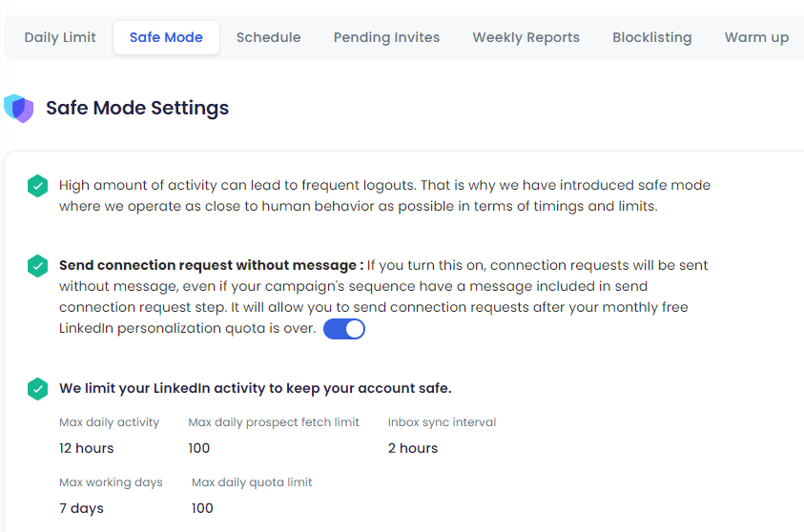Viewport: 804px width, 532px height.
Task: Open the Pending Invites tab
Action: tap(386, 37)
